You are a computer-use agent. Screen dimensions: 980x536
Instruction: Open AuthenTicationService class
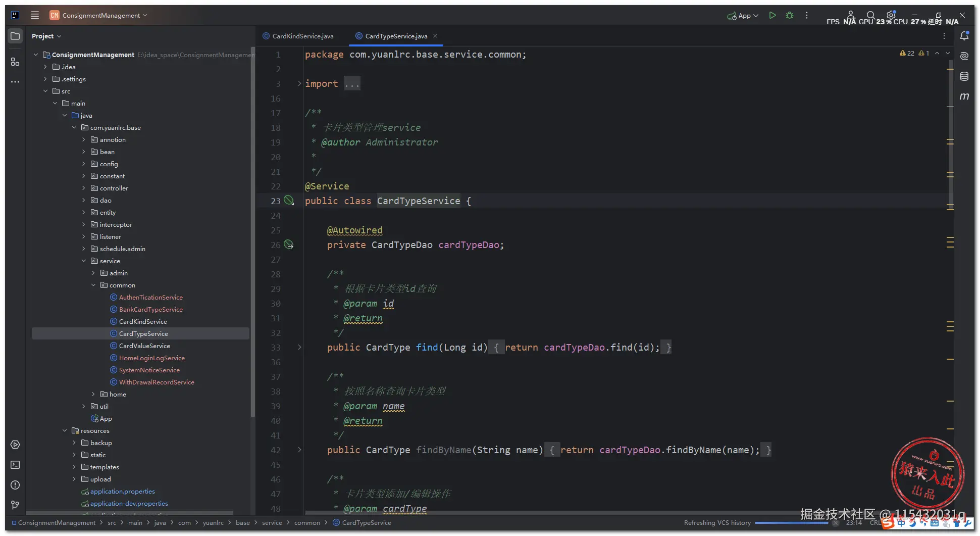[x=151, y=297]
